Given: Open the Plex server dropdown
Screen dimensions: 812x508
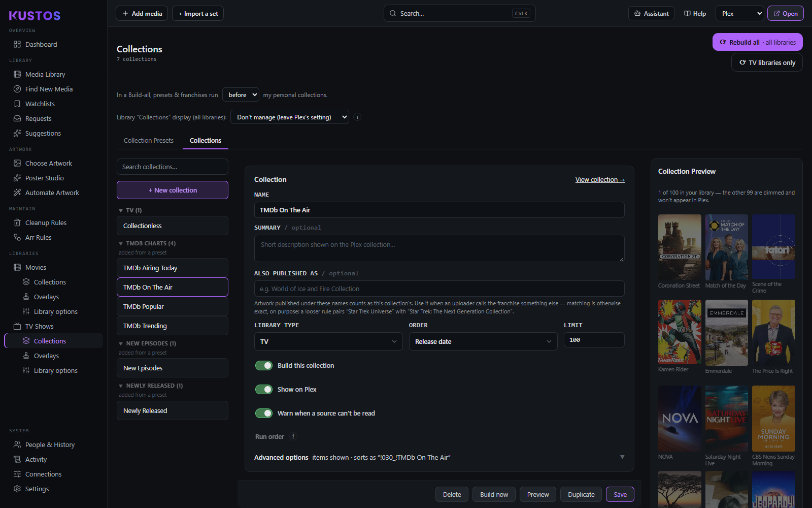Looking at the screenshot, I should click(740, 14).
